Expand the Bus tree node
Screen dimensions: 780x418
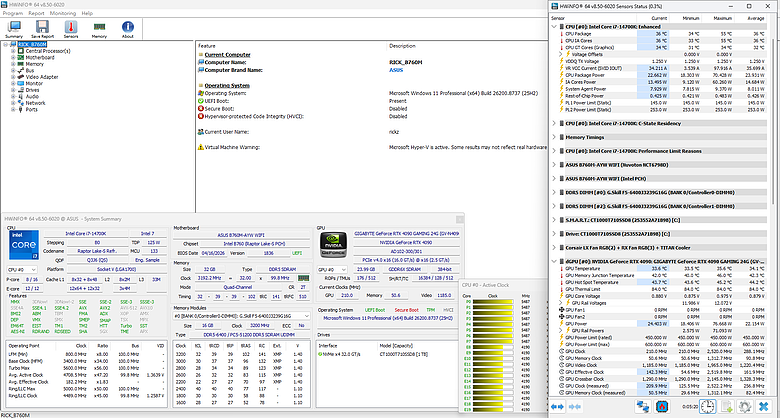13,70
